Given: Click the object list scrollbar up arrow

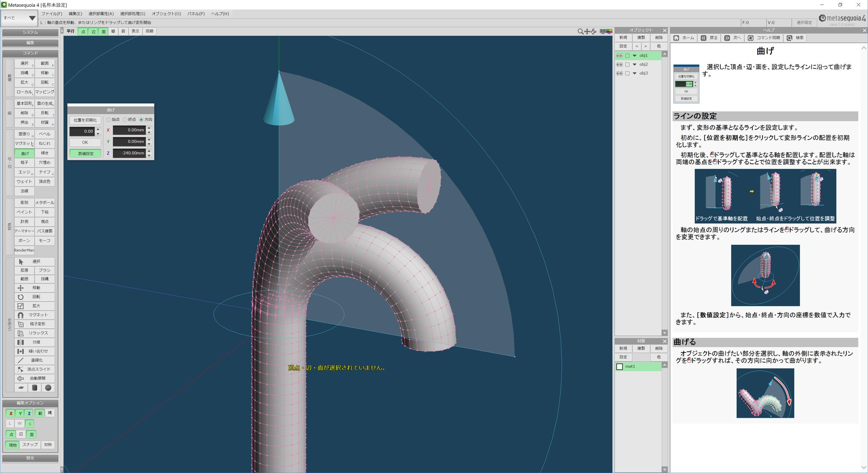Looking at the screenshot, I should click(x=665, y=54).
